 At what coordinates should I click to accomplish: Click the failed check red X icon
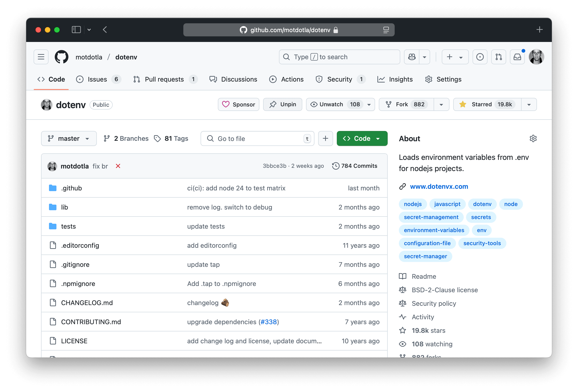point(118,166)
